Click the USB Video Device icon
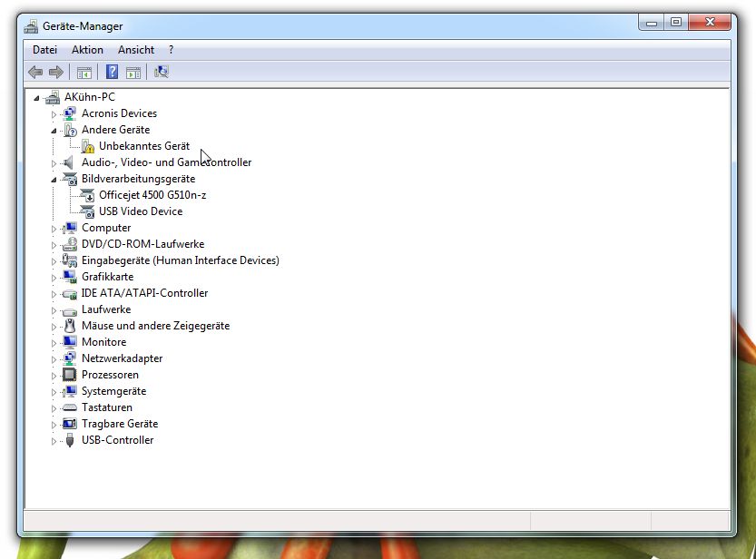 (x=87, y=211)
